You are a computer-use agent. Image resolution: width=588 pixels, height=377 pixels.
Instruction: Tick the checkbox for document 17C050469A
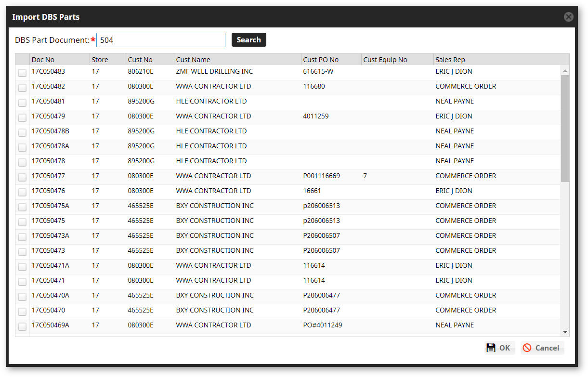click(22, 326)
